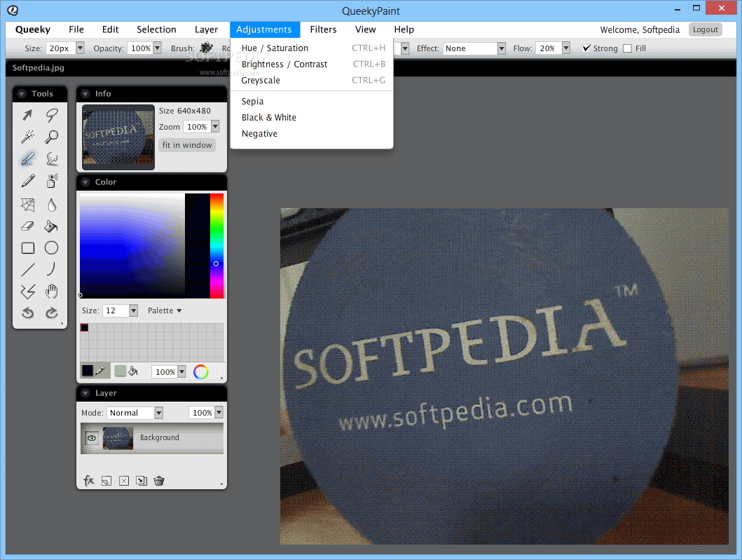Select the Curve tool

pos(52,269)
